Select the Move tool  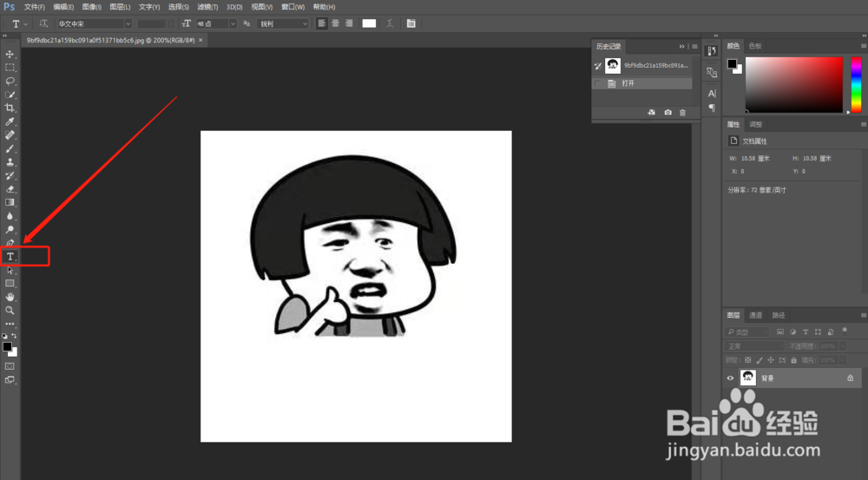(x=10, y=54)
